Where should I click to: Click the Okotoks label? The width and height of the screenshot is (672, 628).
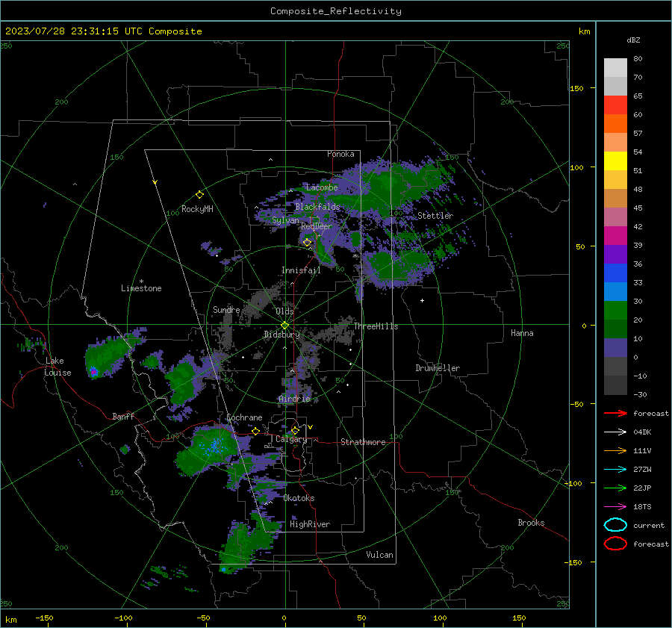coord(299,498)
